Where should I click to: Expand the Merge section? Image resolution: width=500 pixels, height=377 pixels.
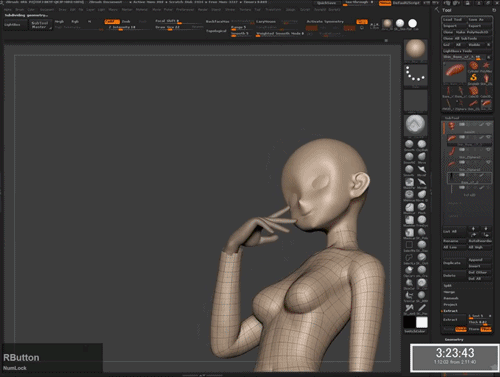point(449,292)
